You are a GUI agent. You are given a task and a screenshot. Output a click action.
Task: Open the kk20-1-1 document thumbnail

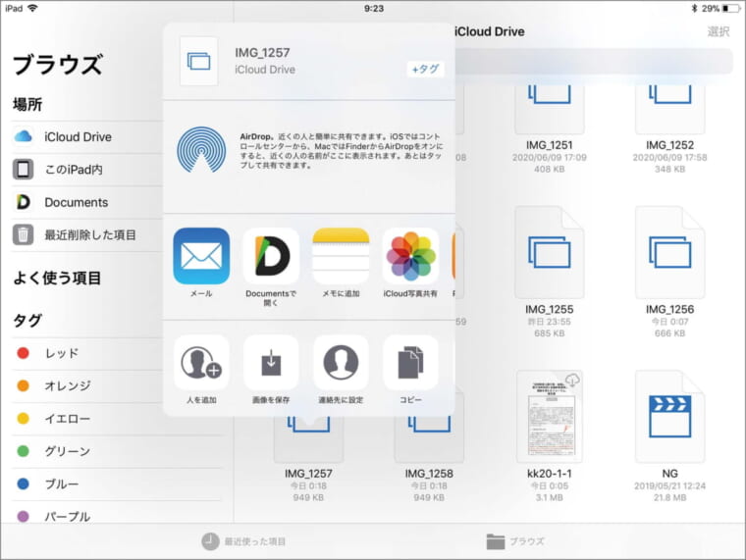coord(549,416)
